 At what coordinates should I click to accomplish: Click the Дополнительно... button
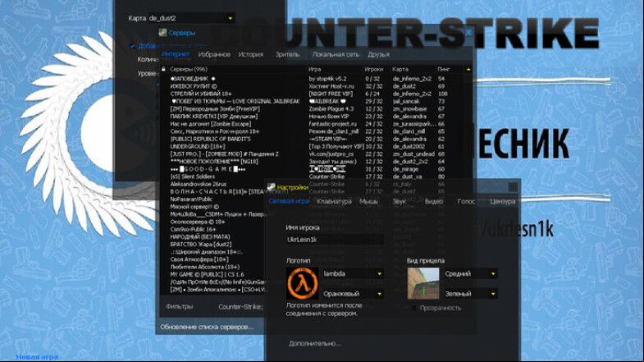pyautogui.click(x=314, y=343)
